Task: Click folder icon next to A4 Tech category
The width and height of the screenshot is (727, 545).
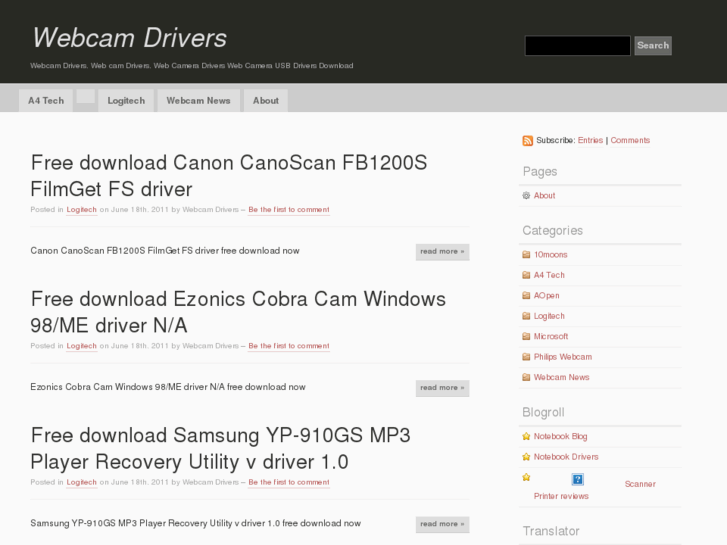Action: (526, 275)
